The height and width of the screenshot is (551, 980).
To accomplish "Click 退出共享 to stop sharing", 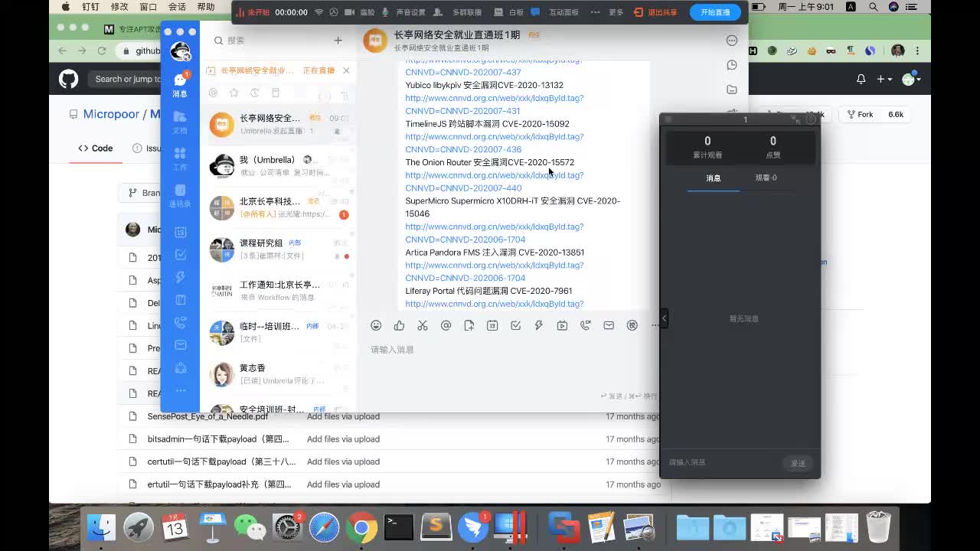I will tap(656, 12).
